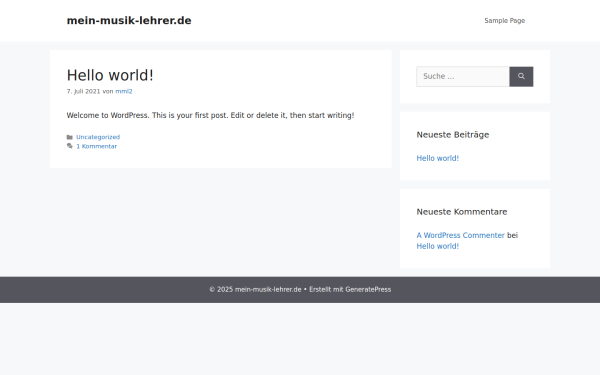Focus the Suche search field

463,77
